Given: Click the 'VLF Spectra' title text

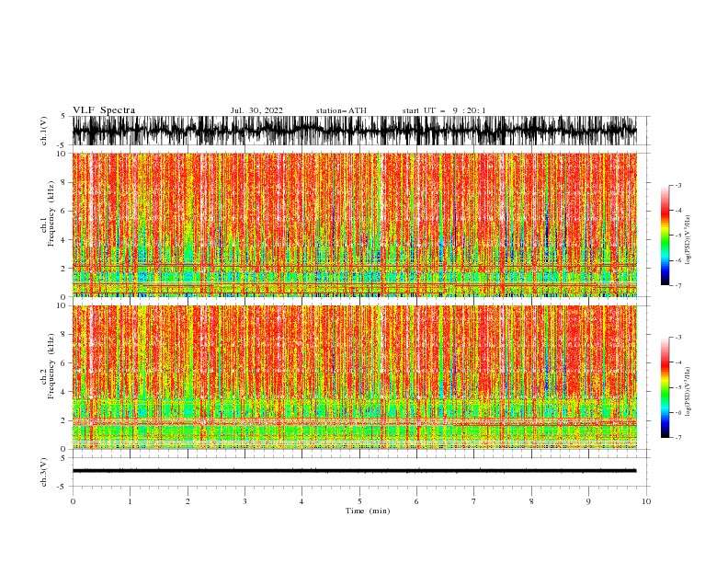Looking at the screenshot, I should click(x=104, y=110).
